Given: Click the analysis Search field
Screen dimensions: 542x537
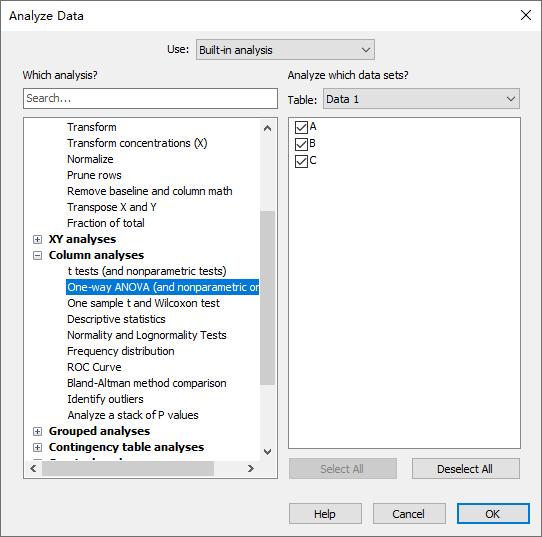Looking at the screenshot, I should click(150, 98).
